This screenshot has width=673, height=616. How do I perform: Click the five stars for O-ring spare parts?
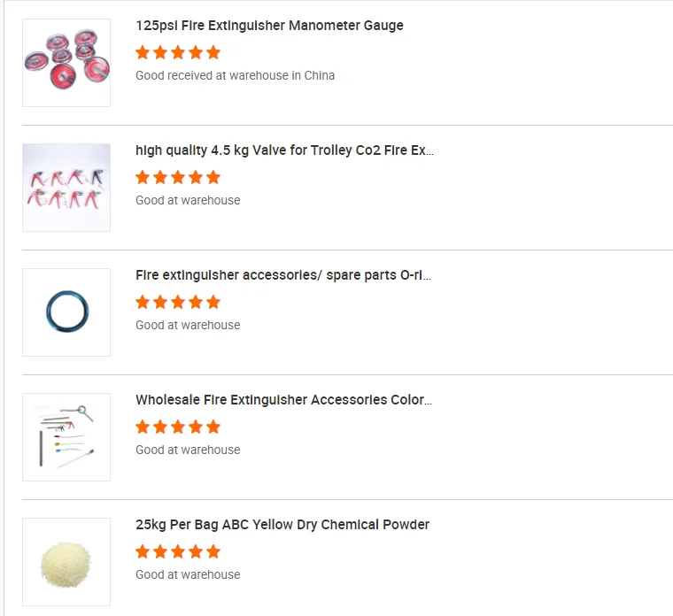tap(178, 302)
